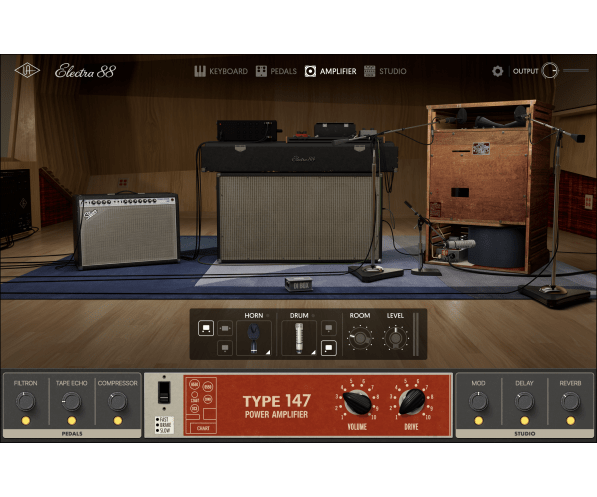Choose the upper Drum mic position
This screenshot has width=597, height=497.
[329, 328]
